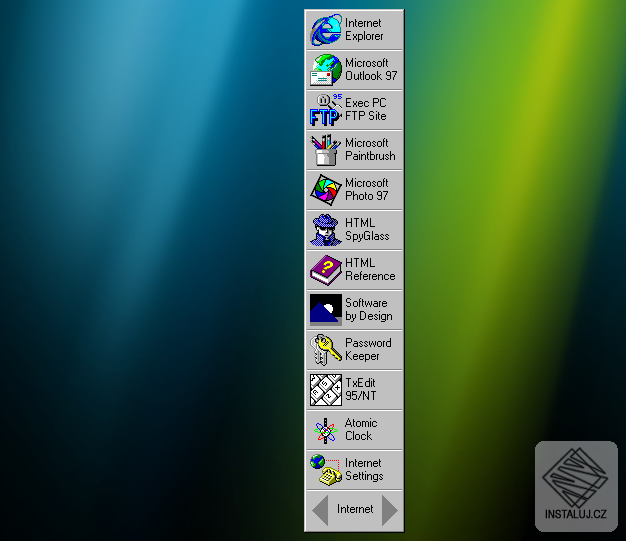Click the "Microsoft Photo 97" label

366,189
